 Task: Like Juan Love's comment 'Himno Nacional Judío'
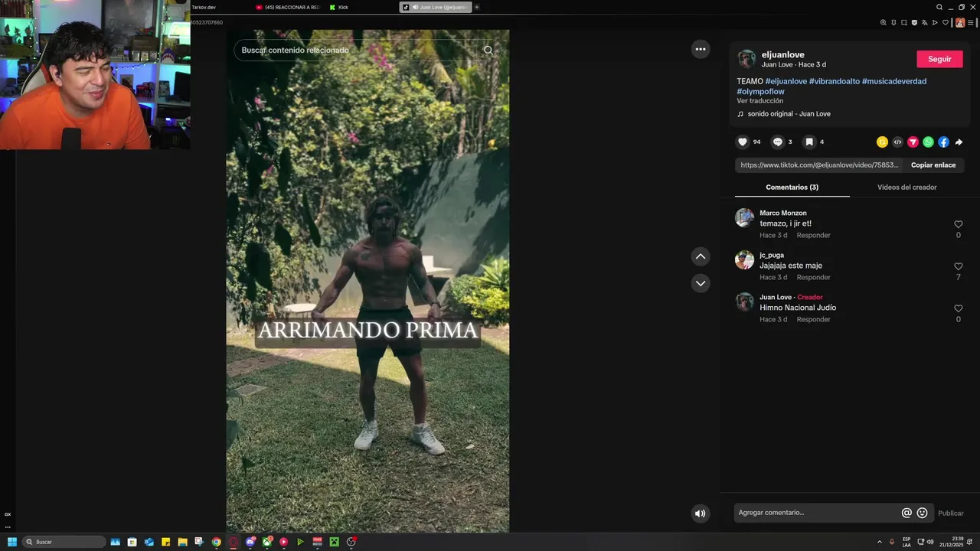958,308
